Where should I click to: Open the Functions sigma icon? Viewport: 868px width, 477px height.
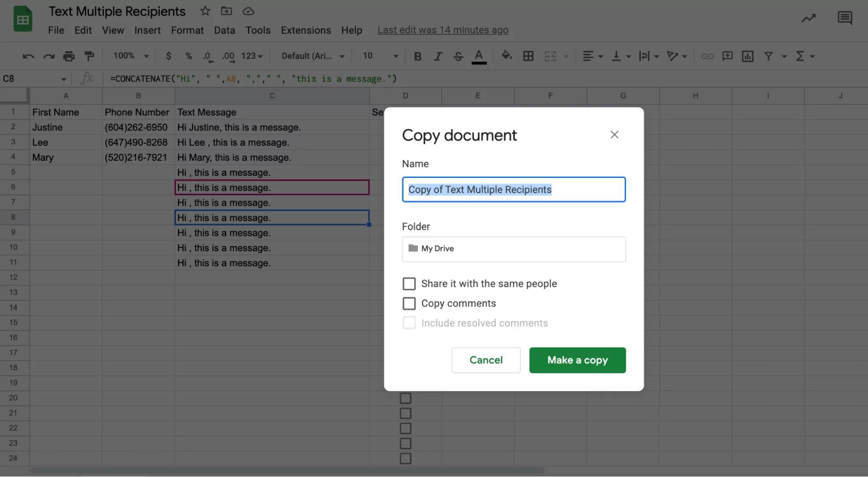coord(800,56)
